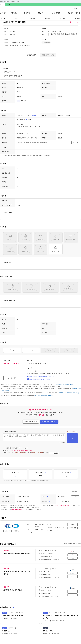
Task: Click the 면접 screening method icon box
Action: tap(31, 350)
